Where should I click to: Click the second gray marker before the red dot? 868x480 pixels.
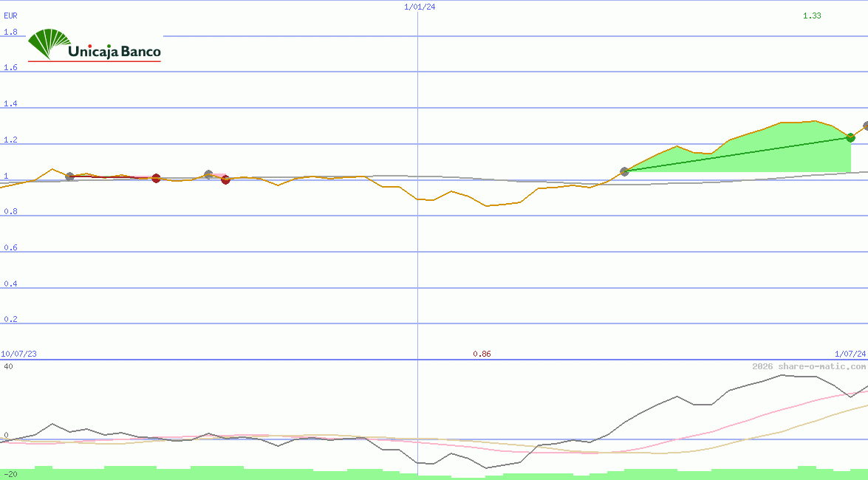tap(208, 174)
